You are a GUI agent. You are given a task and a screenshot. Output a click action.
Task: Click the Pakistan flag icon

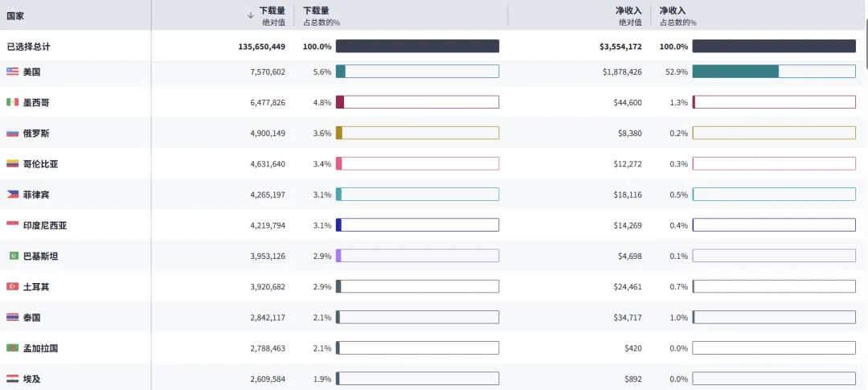pos(12,256)
